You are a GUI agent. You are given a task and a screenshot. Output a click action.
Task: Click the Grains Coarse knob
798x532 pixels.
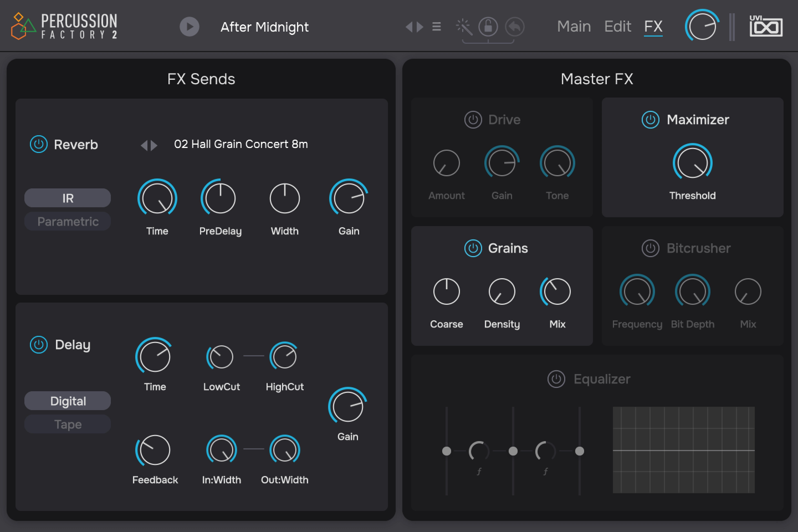(x=446, y=291)
